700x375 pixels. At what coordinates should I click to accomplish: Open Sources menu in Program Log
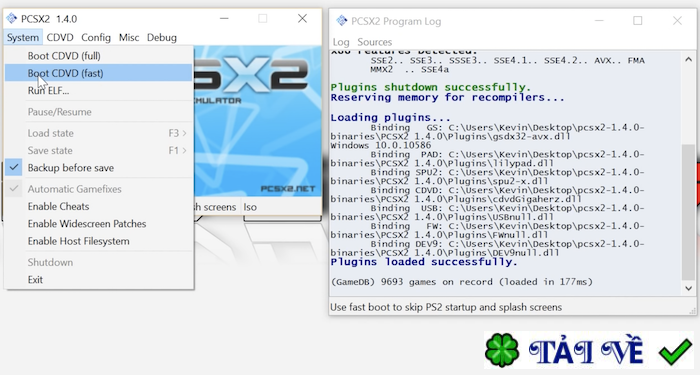pyautogui.click(x=374, y=42)
